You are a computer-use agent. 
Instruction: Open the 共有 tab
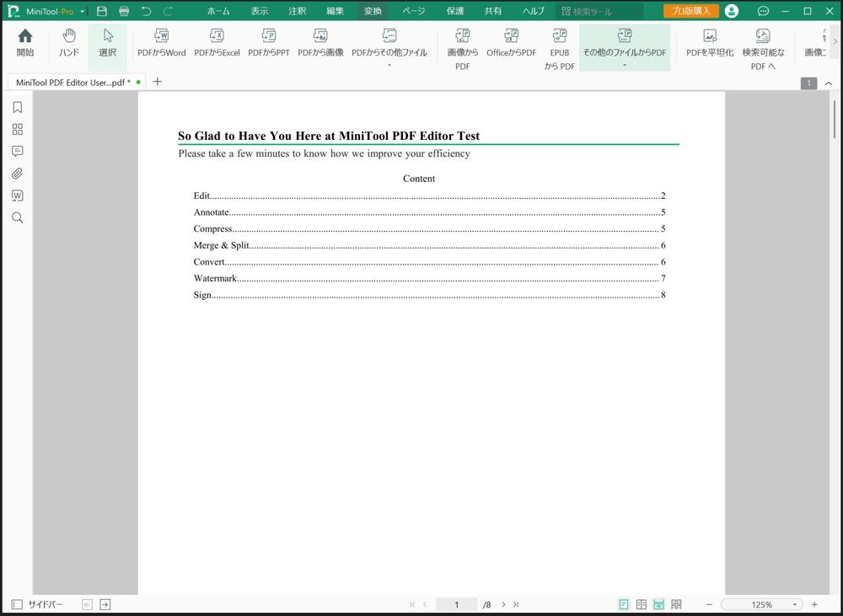[x=492, y=11]
